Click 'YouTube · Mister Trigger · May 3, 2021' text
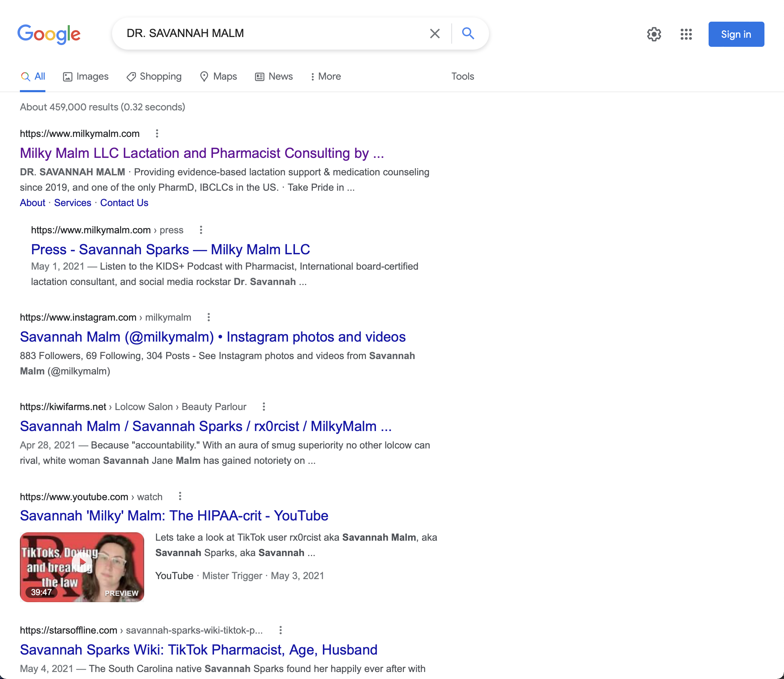 click(x=240, y=576)
